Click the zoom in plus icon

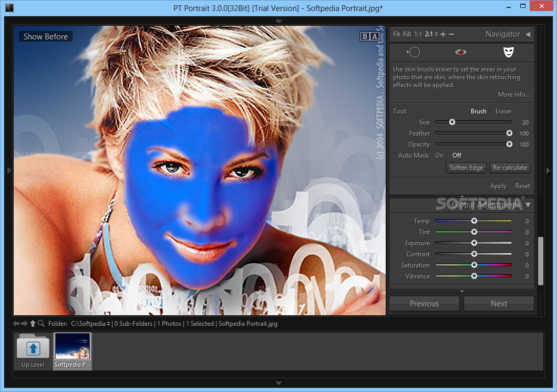tap(443, 34)
